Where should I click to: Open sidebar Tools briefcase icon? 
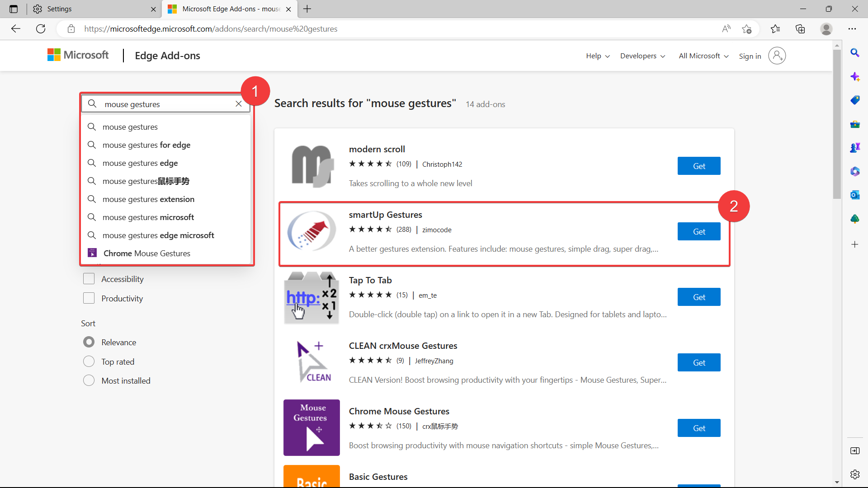(854, 124)
